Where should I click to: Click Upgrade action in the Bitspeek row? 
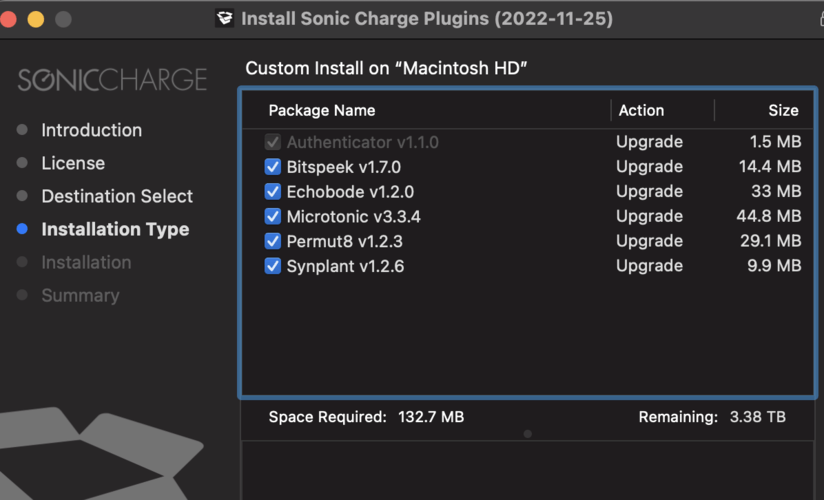click(650, 167)
